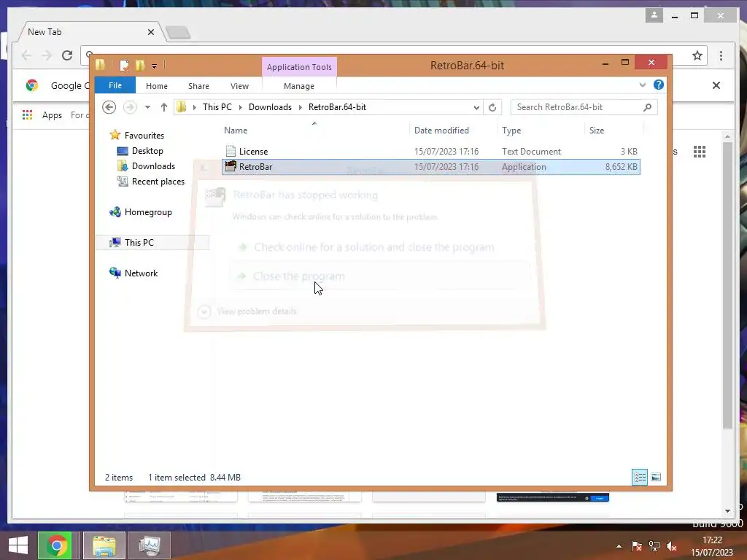This screenshot has width=747, height=560.
Task: Switch to large icons view layout
Action: tap(656, 477)
